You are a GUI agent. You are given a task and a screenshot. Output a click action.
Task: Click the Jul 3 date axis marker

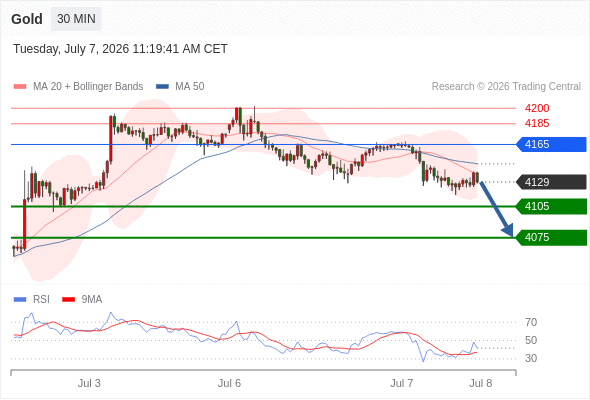[x=89, y=383]
